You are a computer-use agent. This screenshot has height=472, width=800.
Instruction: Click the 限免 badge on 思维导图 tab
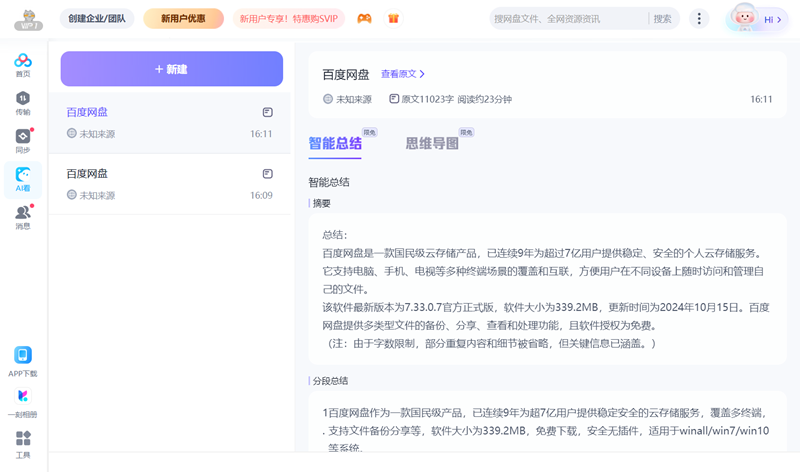(x=466, y=132)
